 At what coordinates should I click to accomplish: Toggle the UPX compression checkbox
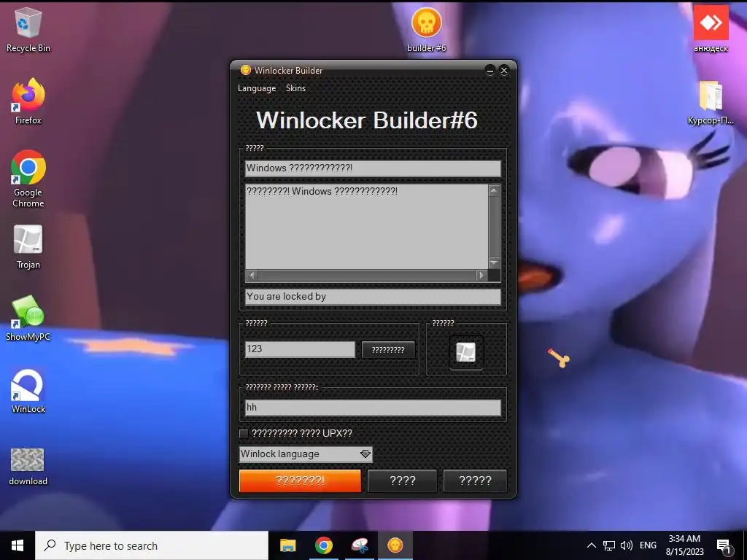point(244,433)
